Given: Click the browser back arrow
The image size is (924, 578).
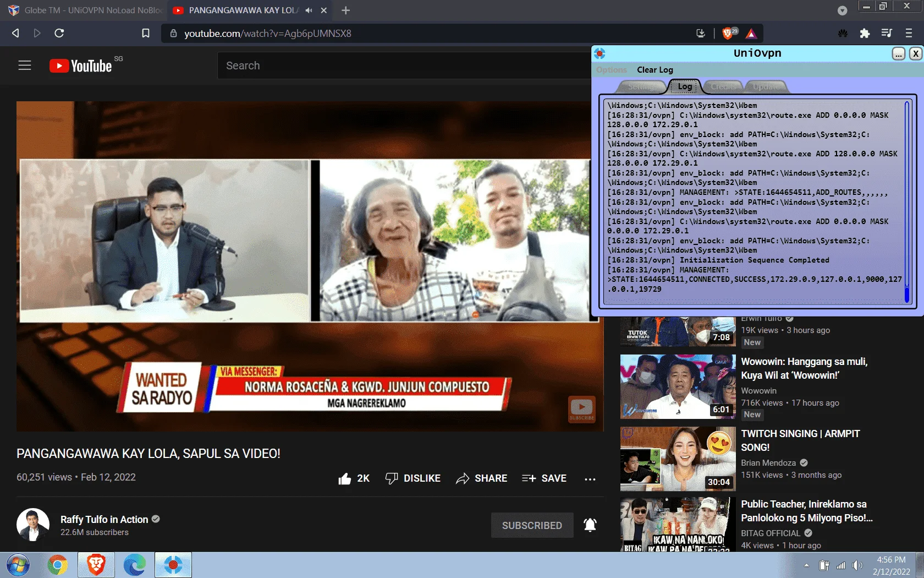Looking at the screenshot, I should point(15,33).
